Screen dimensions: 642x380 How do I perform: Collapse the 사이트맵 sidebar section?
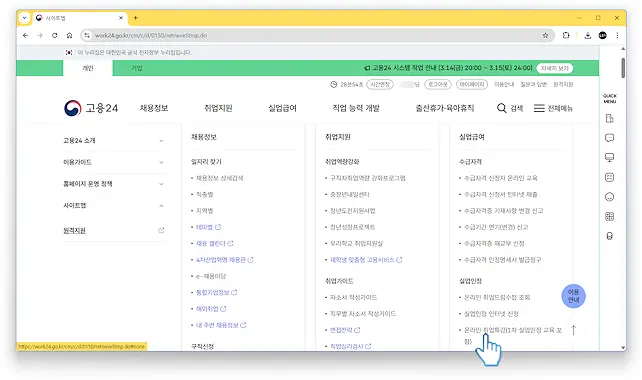(113, 206)
